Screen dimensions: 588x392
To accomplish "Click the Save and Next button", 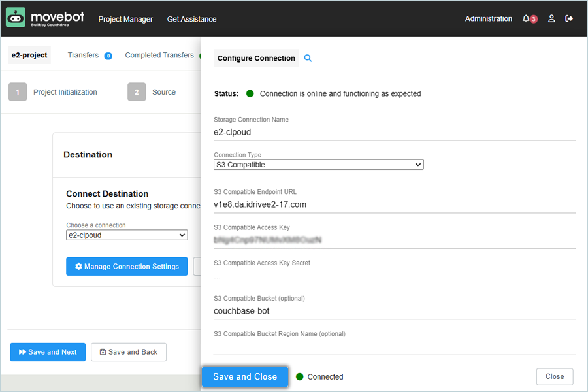I will pos(48,352).
